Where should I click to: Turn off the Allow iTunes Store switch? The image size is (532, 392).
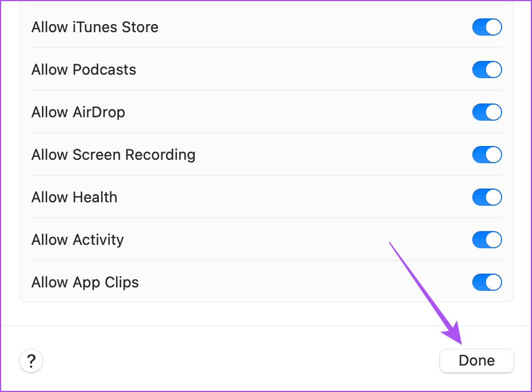tap(487, 27)
